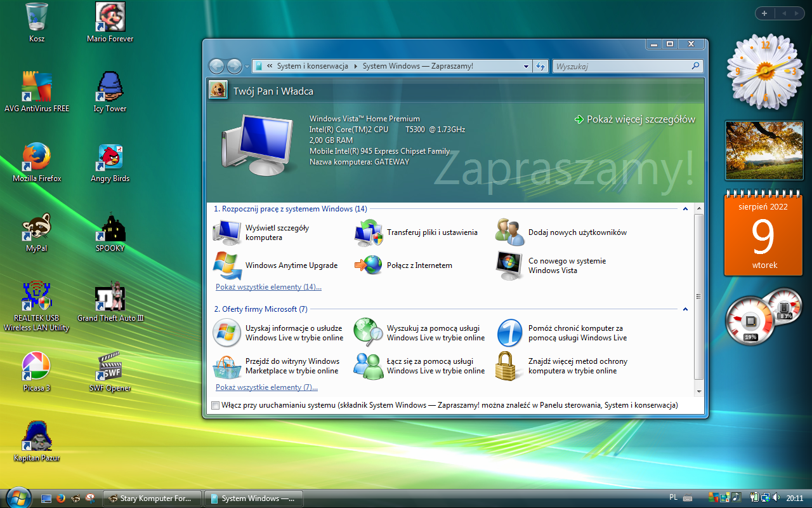812x508 pixels.
Task: Click the Back navigation button
Action: click(x=217, y=66)
